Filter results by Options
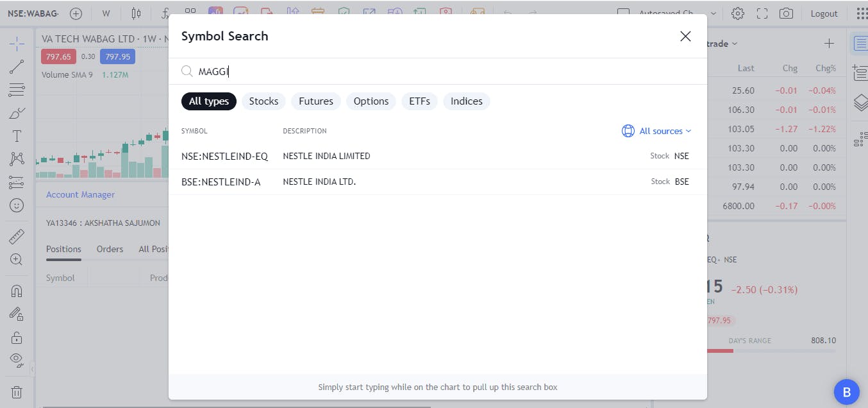This screenshot has width=868, height=408. [x=371, y=101]
